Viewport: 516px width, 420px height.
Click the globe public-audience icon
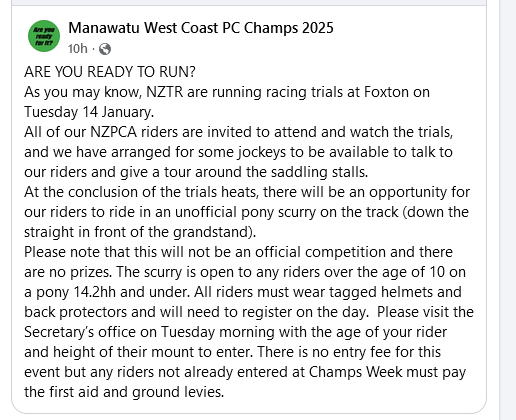(105, 49)
